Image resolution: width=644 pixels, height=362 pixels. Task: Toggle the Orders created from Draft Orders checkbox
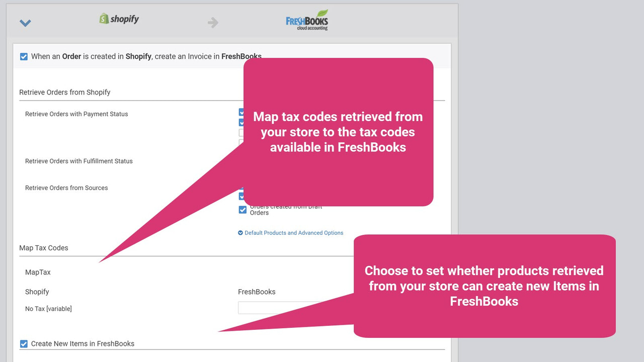[242, 210]
